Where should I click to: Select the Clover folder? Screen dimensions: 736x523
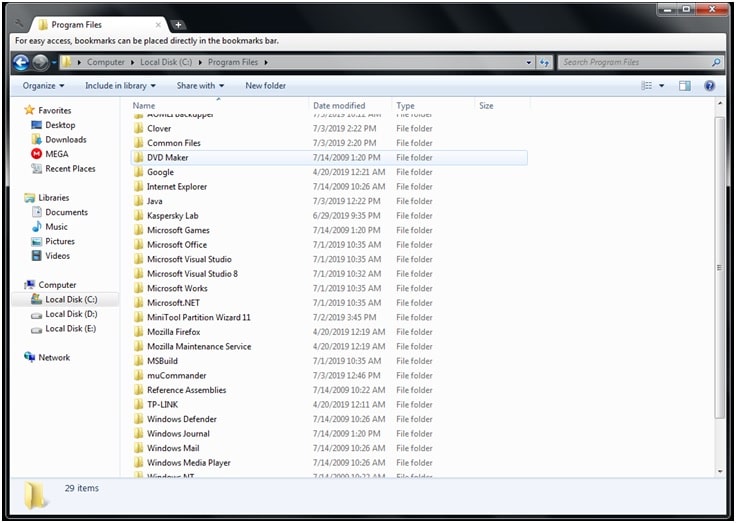pos(329,129)
